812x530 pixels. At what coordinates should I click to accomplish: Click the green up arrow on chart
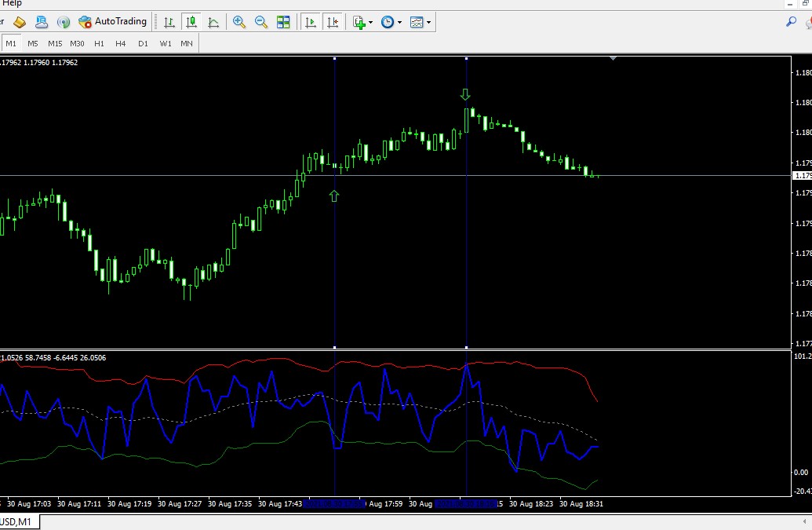tap(334, 196)
